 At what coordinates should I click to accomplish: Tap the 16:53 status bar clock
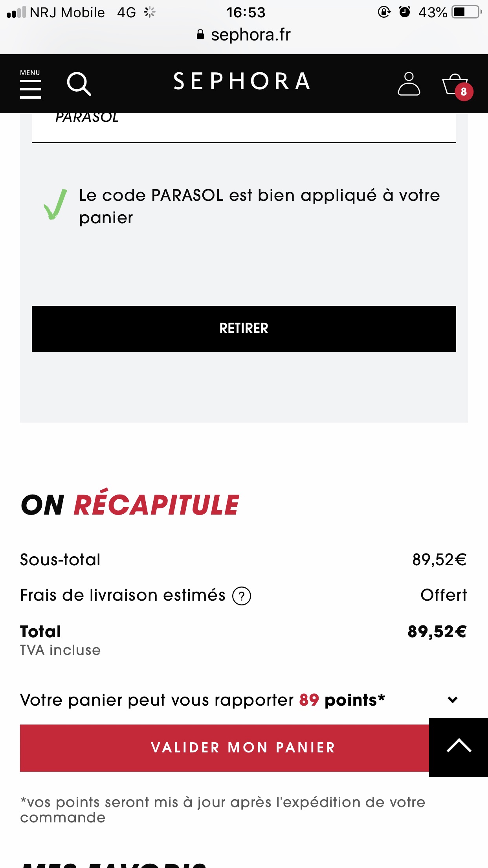coord(246,13)
